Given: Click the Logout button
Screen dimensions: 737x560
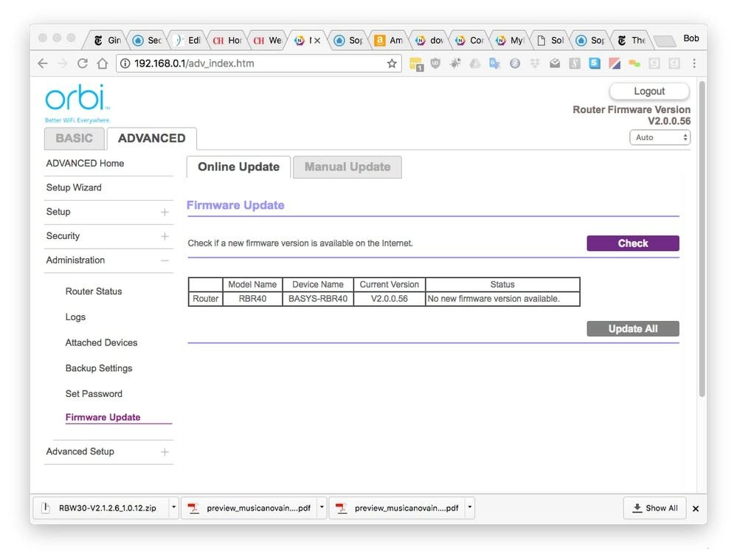Looking at the screenshot, I should pos(649,91).
